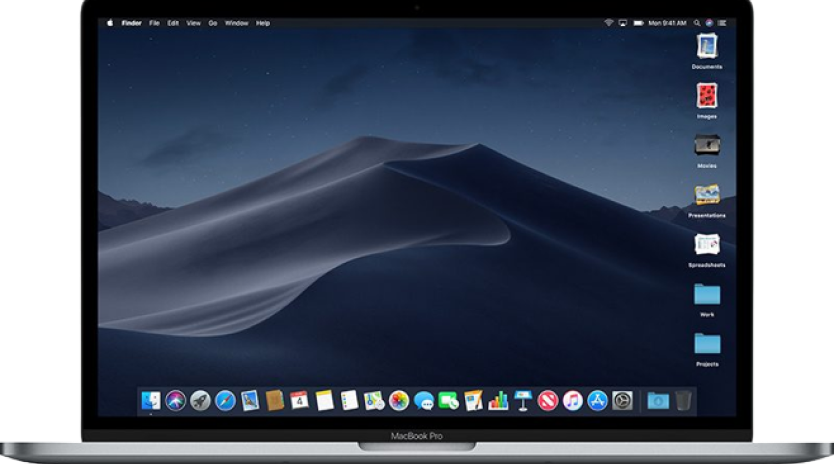Open the Window menu
The image size is (834, 464).
(x=237, y=23)
